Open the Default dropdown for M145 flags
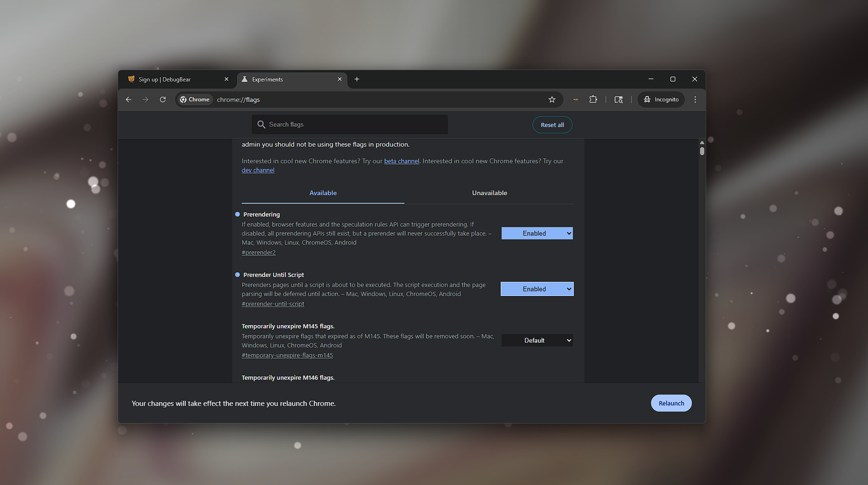 (x=537, y=340)
